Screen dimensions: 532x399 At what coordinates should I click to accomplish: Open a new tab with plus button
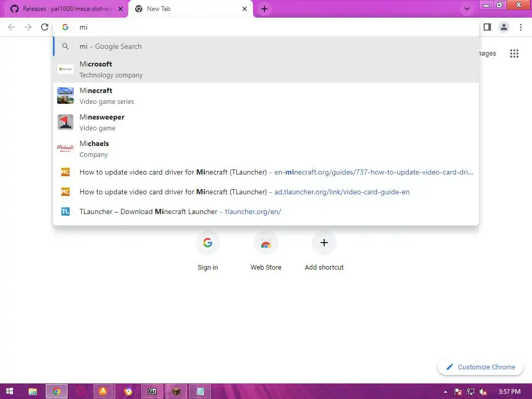[264, 9]
